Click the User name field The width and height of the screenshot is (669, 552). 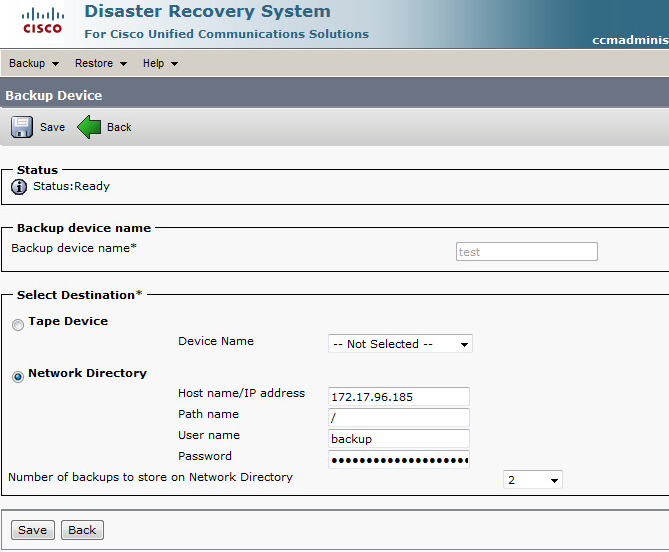(x=399, y=439)
